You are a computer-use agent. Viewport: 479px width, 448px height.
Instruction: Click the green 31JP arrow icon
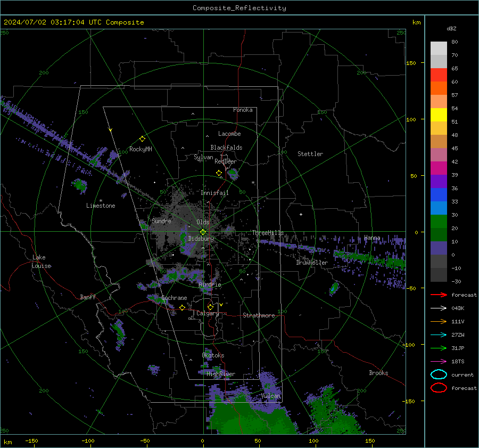pyautogui.click(x=439, y=348)
